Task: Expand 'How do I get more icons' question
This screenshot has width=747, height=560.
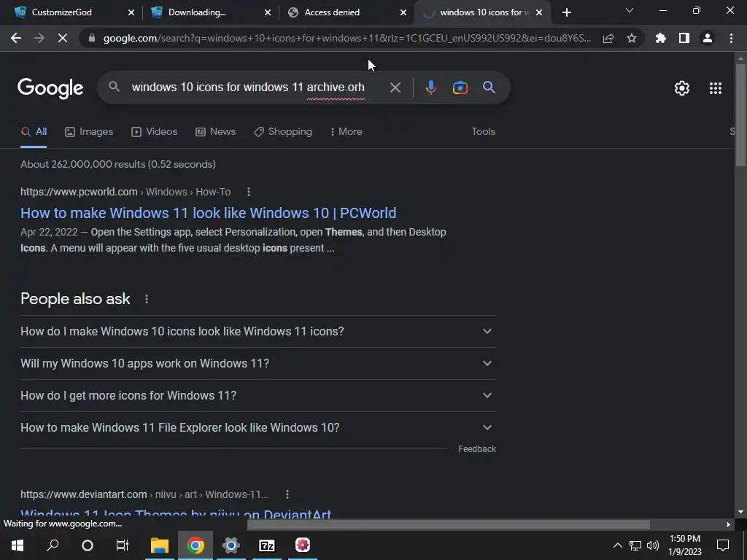Action: [258, 395]
